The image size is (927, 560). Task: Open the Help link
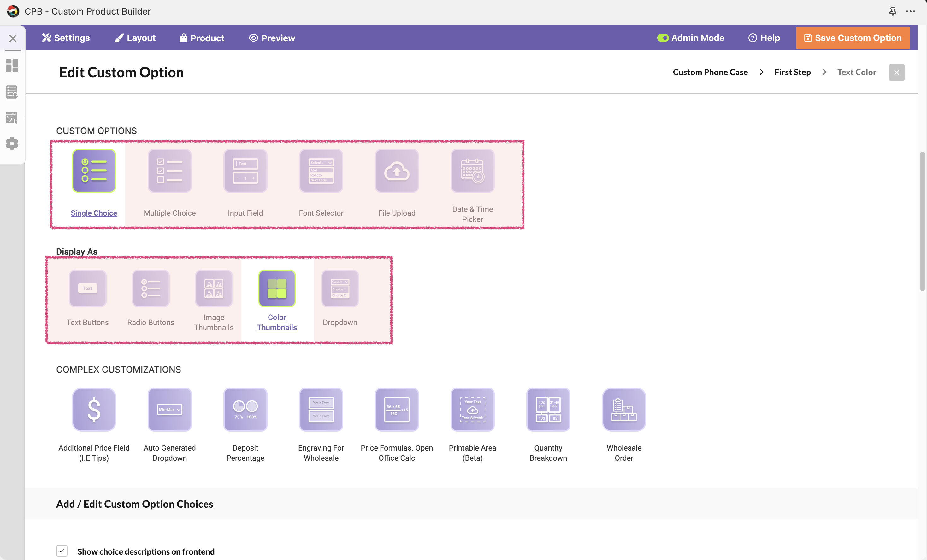[764, 38]
